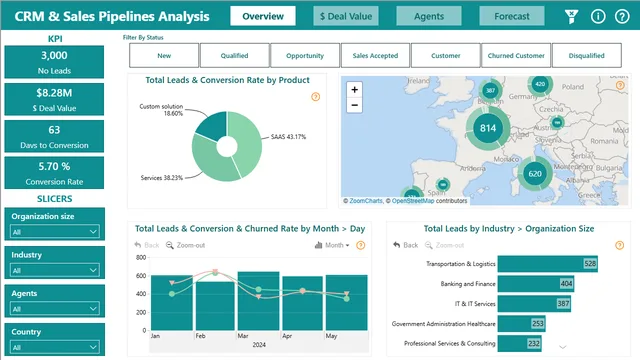This screenshot has height=360, width=640.
Task: Click the Transportation & Logistics bar
Action: pos(547,264)
